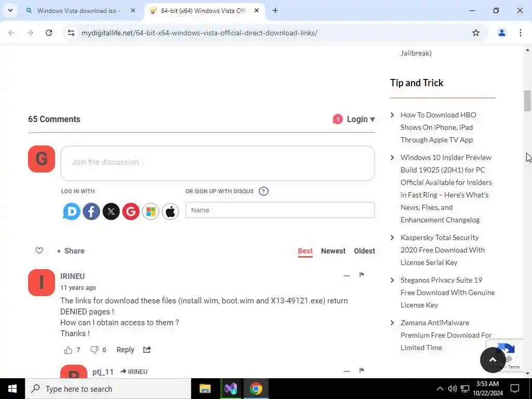Open the Disqus sign-up help question mark
Viewport: 532px width, 399px height.
[x=263, y=191]
